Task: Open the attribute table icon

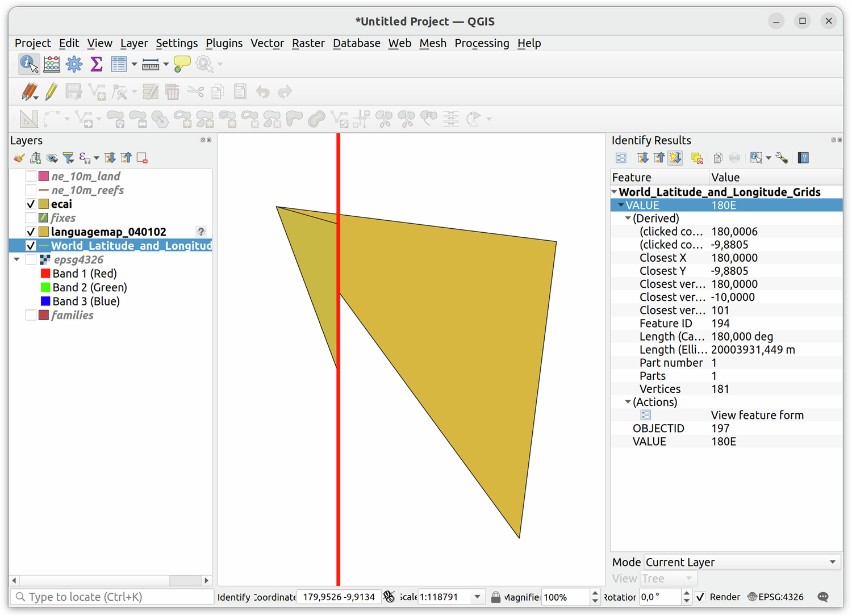Action: (119, 64)
